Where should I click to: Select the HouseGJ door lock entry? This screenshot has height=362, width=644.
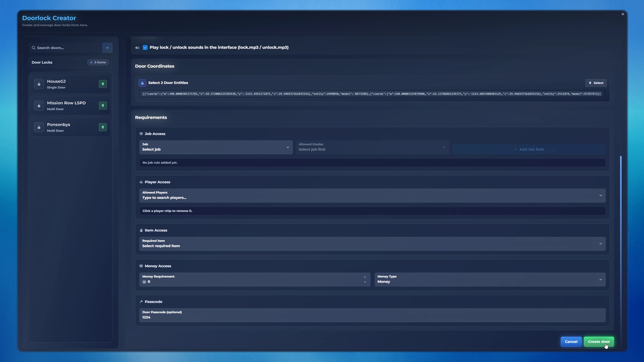[70, 84]
